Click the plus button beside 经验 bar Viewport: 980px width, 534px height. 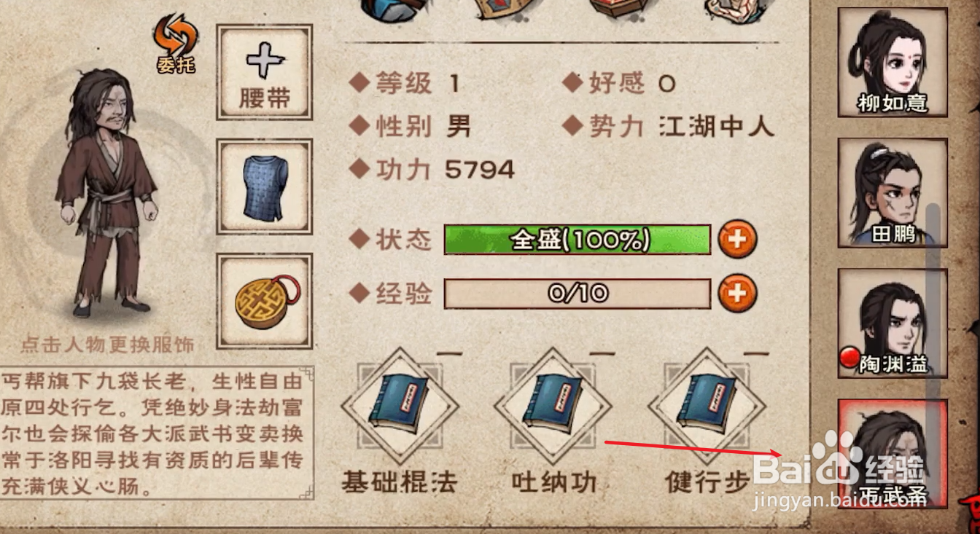tap(737, 294)
